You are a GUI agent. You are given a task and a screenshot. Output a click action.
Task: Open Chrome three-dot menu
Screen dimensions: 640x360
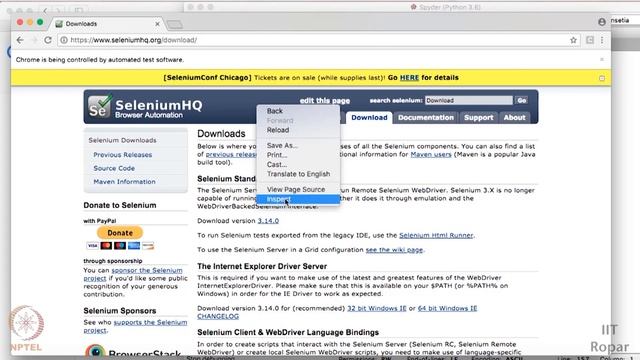[602, 40]
